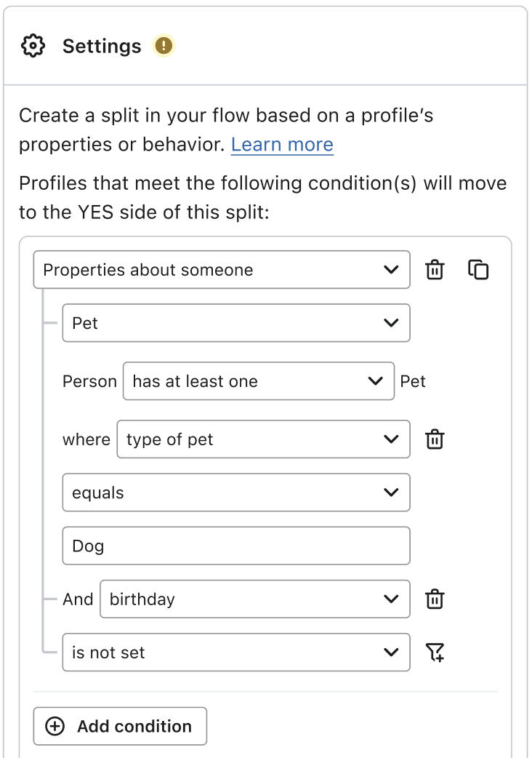Click the Dog value text field

(x=235, y=546)
